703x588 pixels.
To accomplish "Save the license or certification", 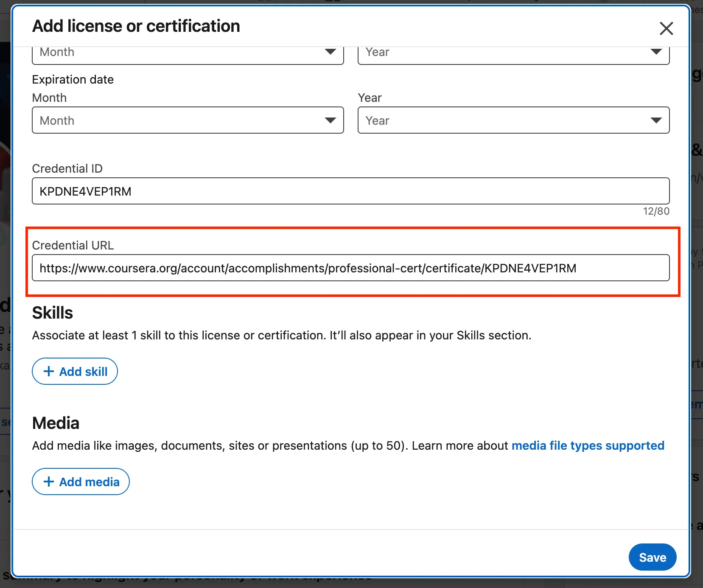I will (x=653, y=557).
